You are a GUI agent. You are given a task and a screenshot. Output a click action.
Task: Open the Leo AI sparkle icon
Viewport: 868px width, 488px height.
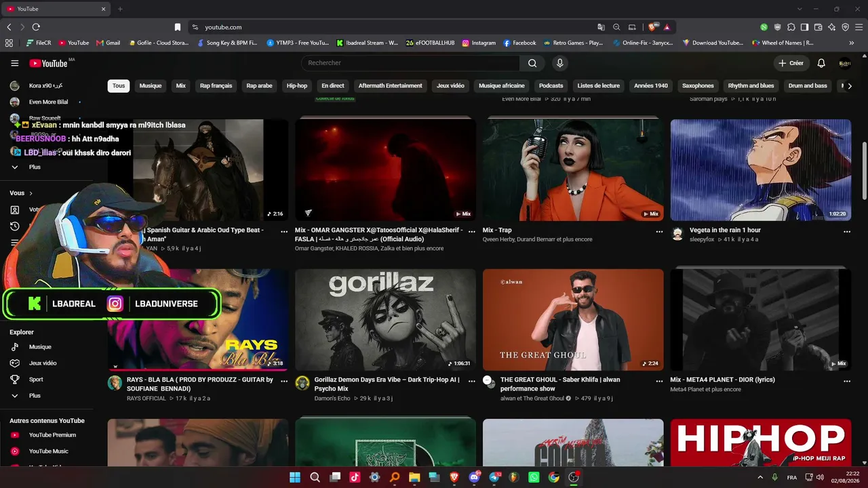(x=831, y=27)
